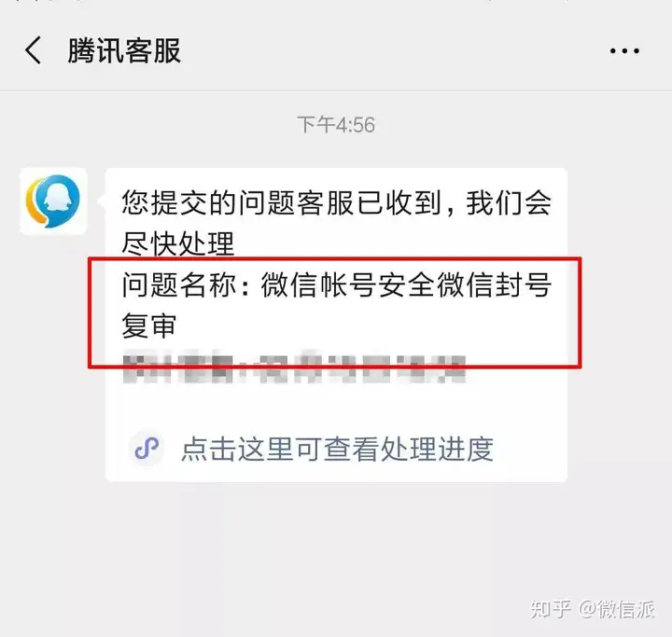Tap the 复审 word in the message

pos(149,325)
